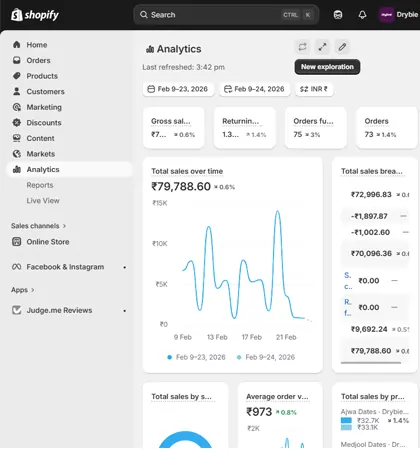The image size is (420, 450).
Task: Click the ₹32.7K Ajwa Dates bar
Action: click(x=346, y=420)
